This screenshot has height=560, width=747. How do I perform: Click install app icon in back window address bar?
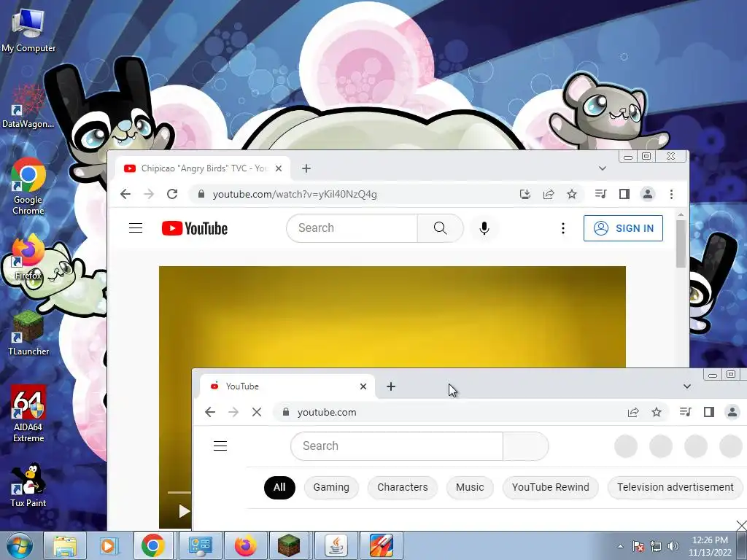click(x=525, y=194)
